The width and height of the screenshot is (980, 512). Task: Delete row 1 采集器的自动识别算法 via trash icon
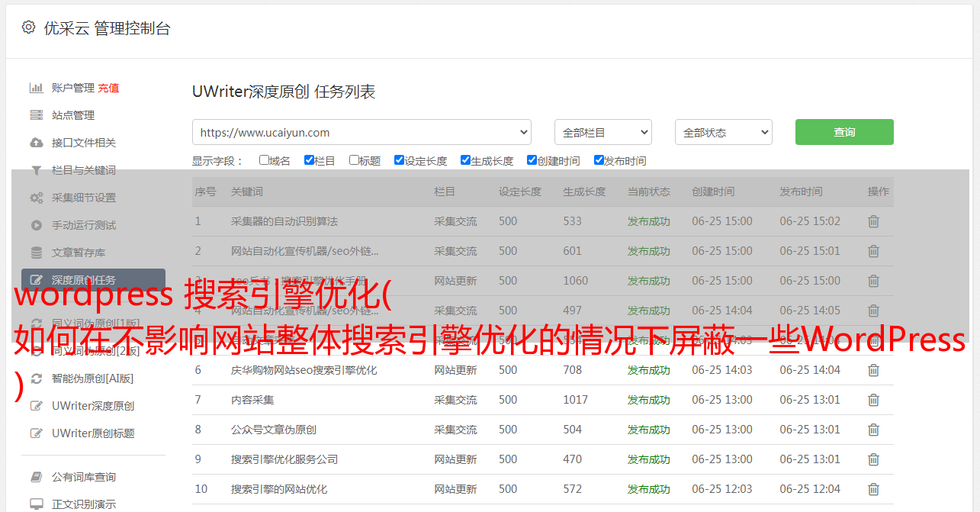(873, 221)
